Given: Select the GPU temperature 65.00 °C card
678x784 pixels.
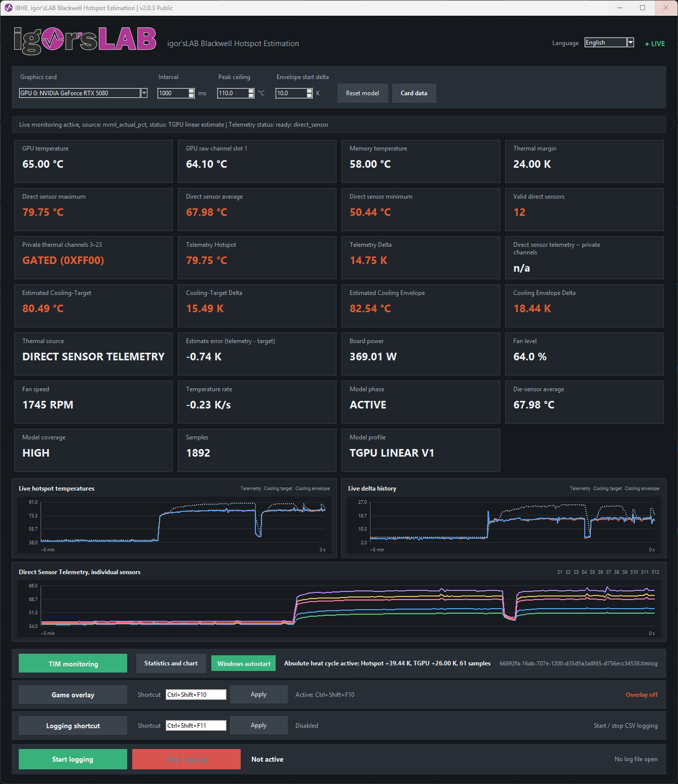Looking at the screenshot, I should coord(93,161).
